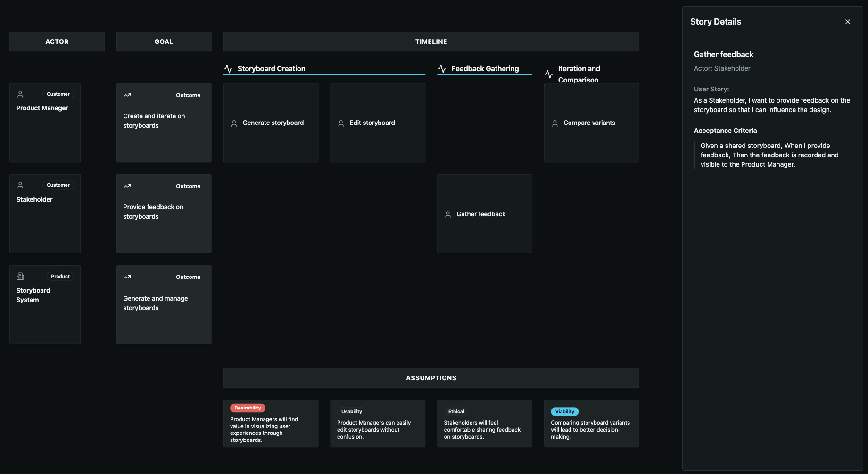Select the Stakeholder actor card
868x474 pixels.
(x=45, y=213)
